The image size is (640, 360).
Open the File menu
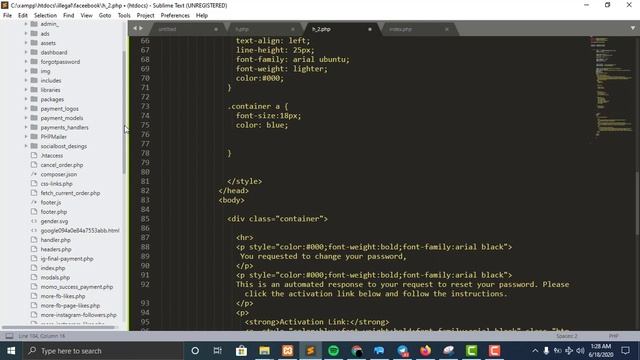(7, 15)
